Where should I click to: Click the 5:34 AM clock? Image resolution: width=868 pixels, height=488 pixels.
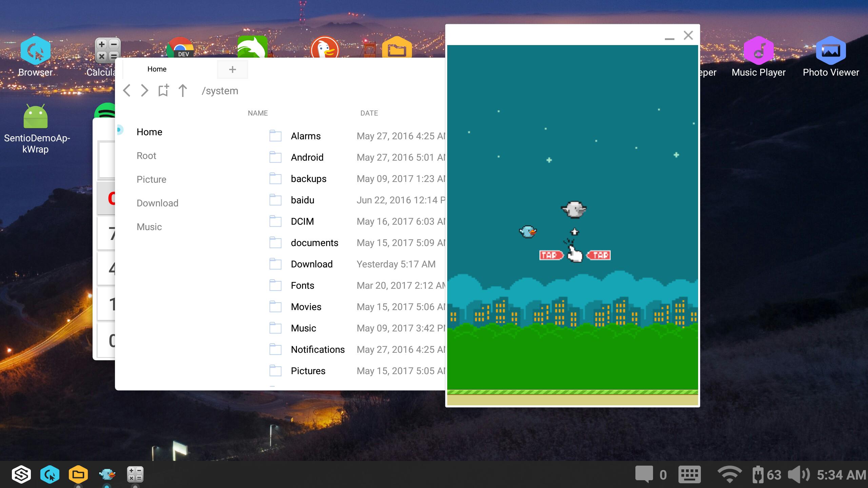click(x=841, y=475)
